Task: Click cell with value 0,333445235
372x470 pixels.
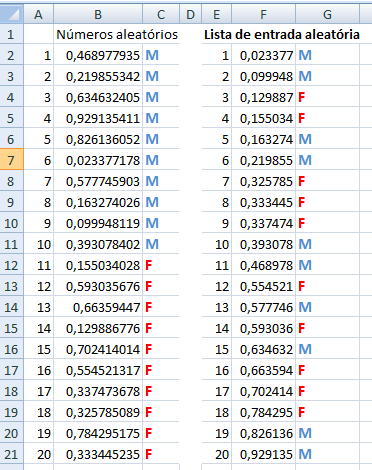Action: point(98,454)
